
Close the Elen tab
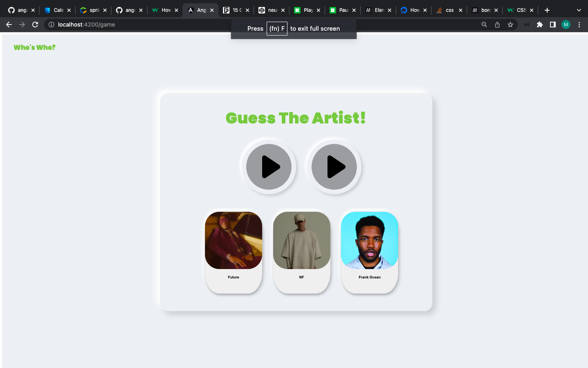(390, 10)
